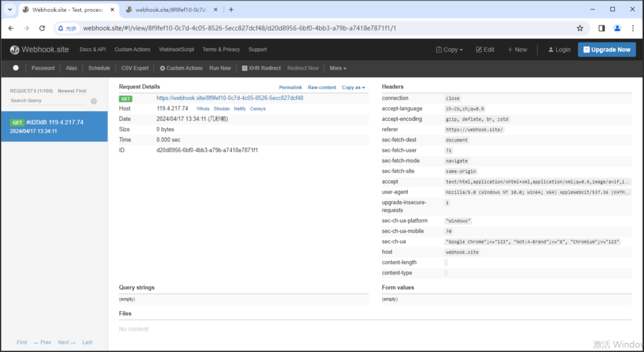The width and height of the screenshot is (644, 352).
Task: Open a new browser tab with plus icon
Action: [x=231, y=10]
